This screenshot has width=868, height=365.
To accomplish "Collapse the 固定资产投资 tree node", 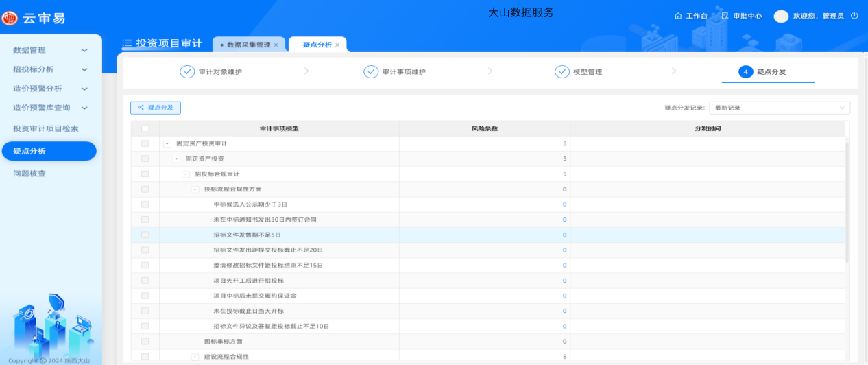I will [x=177, y=158].
